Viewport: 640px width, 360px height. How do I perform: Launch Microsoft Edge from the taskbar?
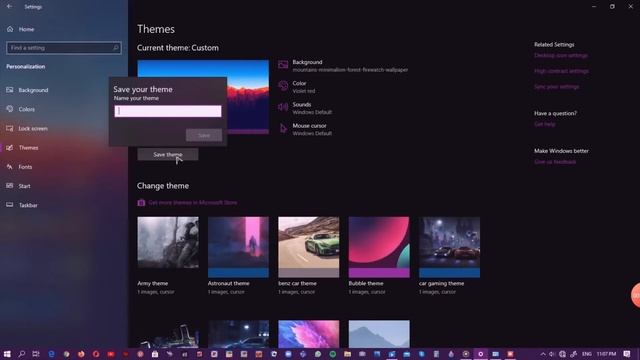(x=51, y=354)
